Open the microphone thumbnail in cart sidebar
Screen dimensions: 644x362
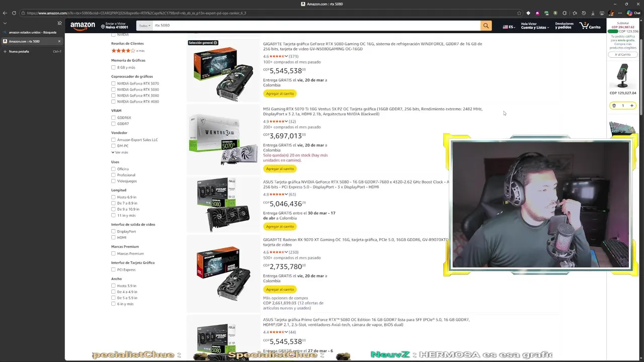[x=623, y=75]
